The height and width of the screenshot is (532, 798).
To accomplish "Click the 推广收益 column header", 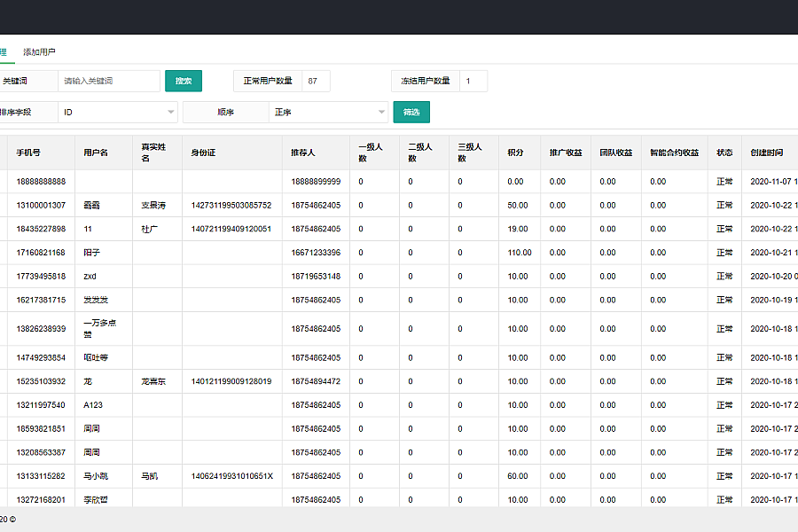I will coord(566,153).
